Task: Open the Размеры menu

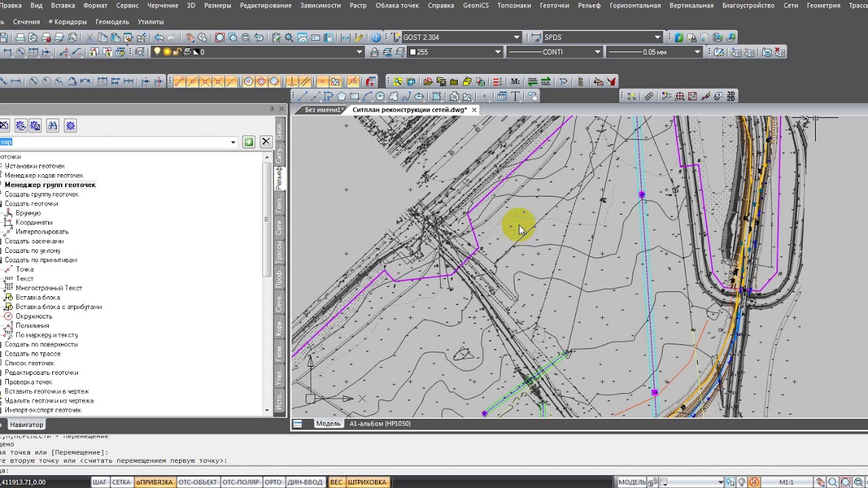Action: (x=217, y=5)
